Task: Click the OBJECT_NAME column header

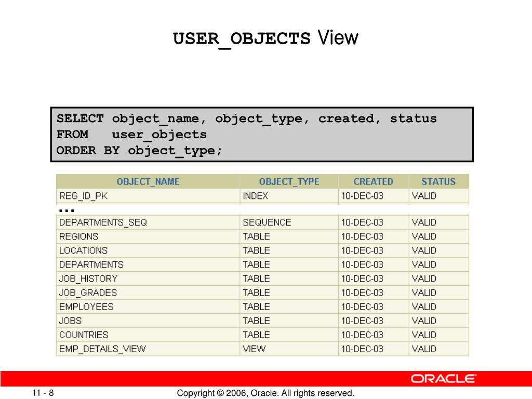Action: [148, 181]
